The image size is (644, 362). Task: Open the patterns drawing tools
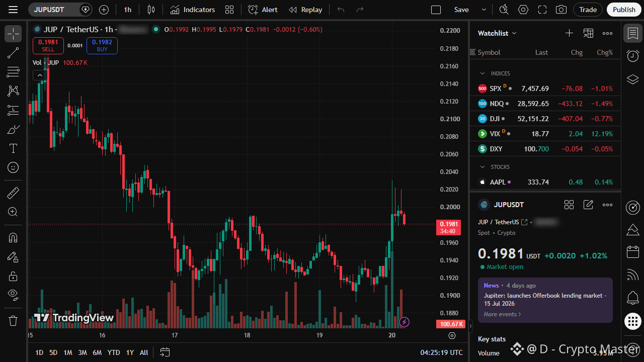13,91
